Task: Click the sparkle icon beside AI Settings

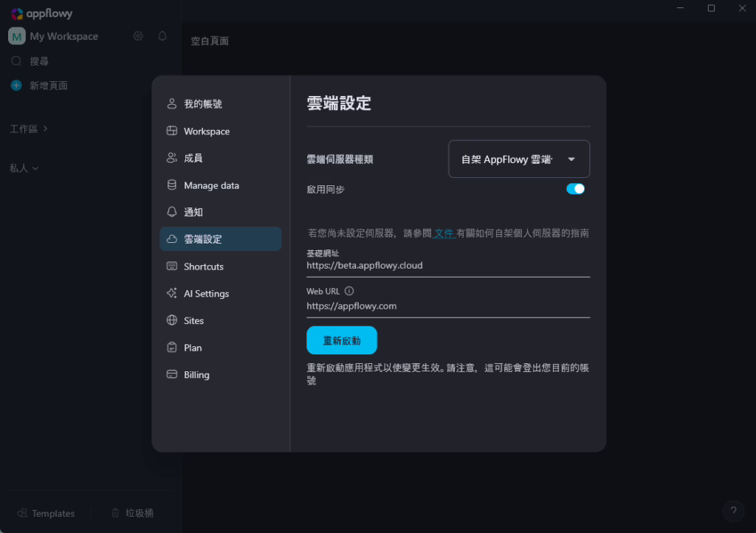Action: pyautogui.click(x=171, y=293)
